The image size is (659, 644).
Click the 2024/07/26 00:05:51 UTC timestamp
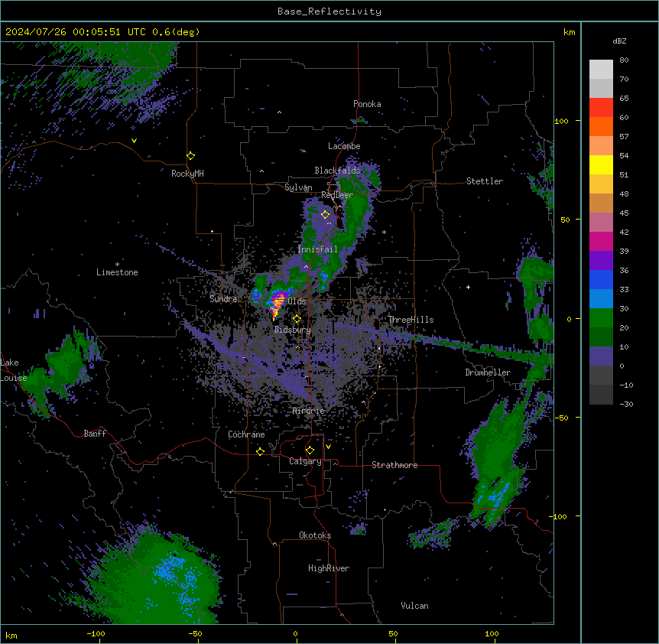click(x=76, y=32)
